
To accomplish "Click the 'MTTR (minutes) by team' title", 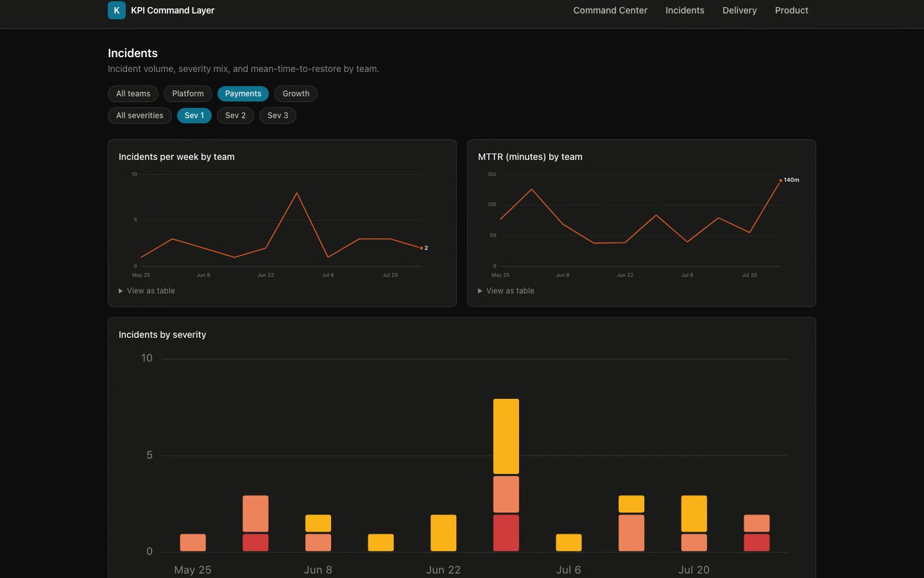I will tap(530, 157).
